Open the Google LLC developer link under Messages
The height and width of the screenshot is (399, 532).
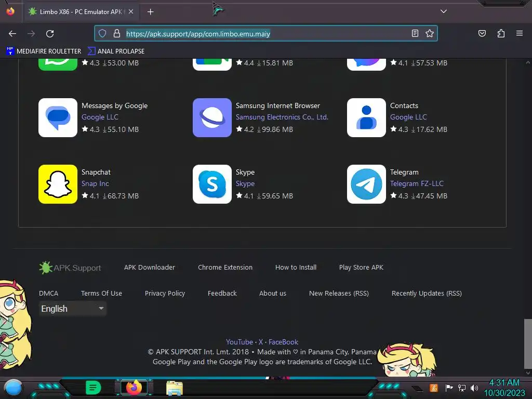tap(100, 117)
